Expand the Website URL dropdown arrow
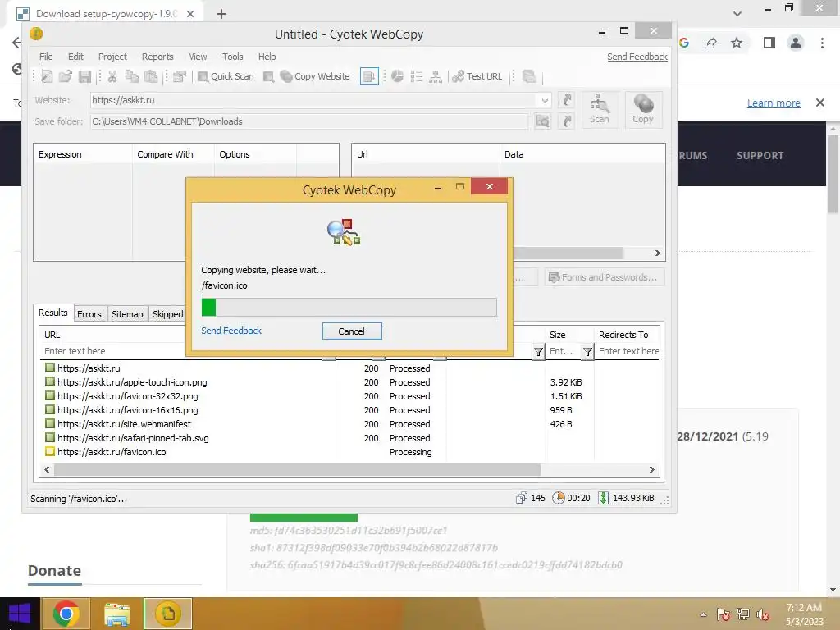840x630 pixels. pos(545,100)
